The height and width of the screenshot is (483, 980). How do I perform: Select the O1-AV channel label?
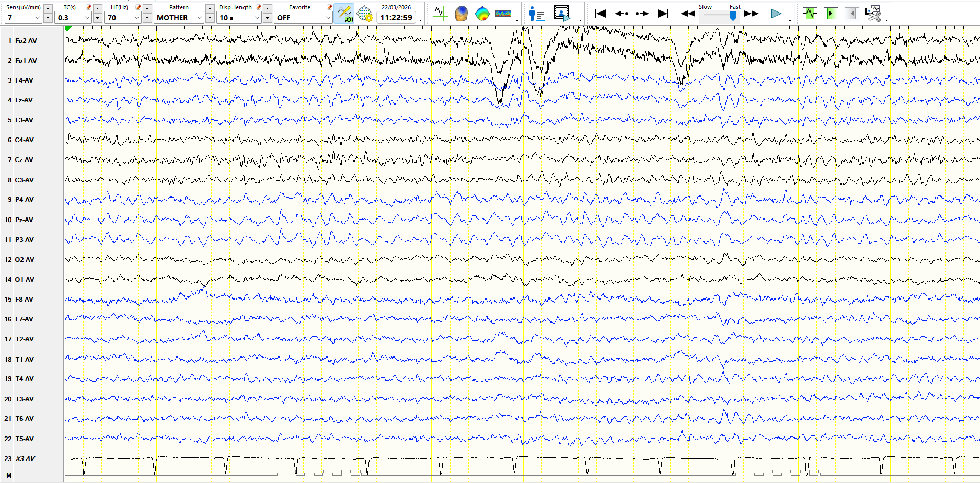(x=25, y=279)
